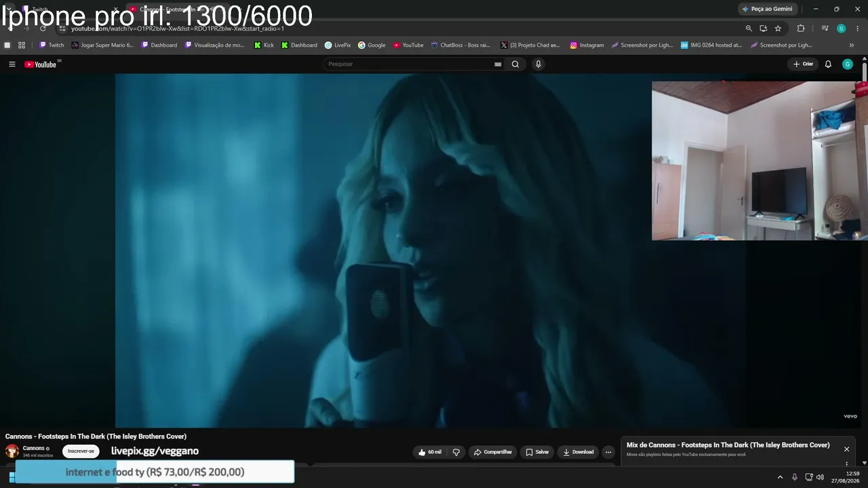Click the browser address bar URL
This screenshot has width=868, height=488.
coord(178,28)
